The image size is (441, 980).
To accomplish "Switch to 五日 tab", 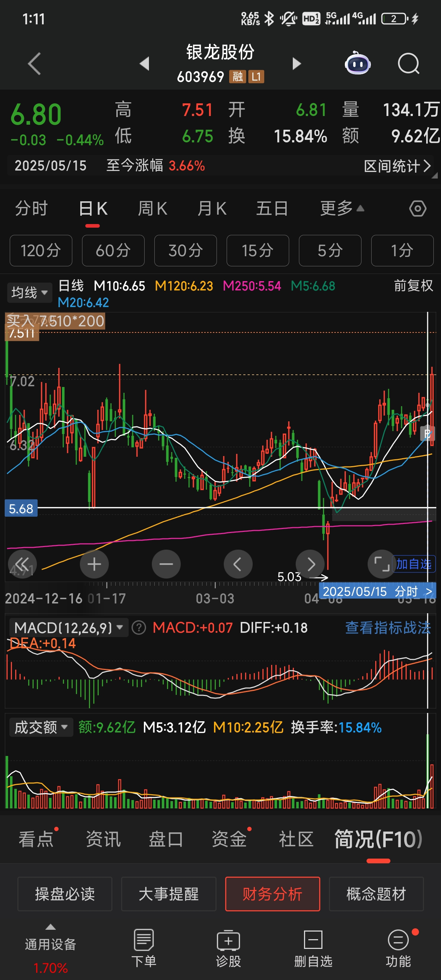I will point(272,209).
